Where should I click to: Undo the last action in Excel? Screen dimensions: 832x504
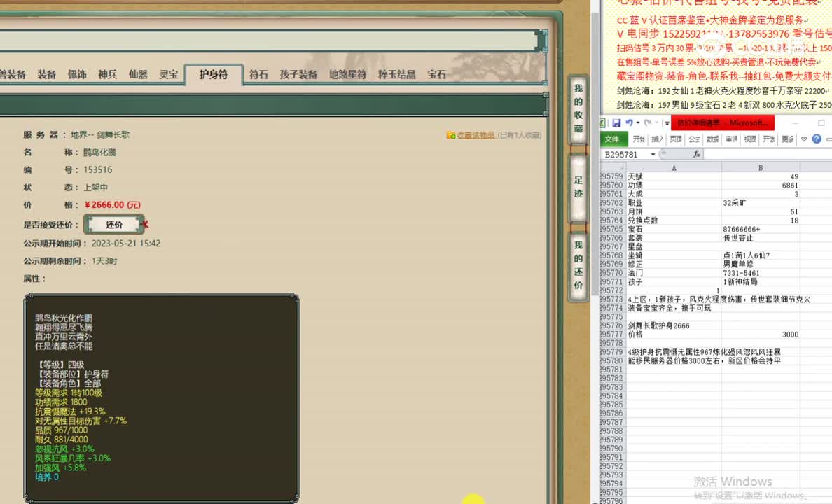(x=630, y=122)
